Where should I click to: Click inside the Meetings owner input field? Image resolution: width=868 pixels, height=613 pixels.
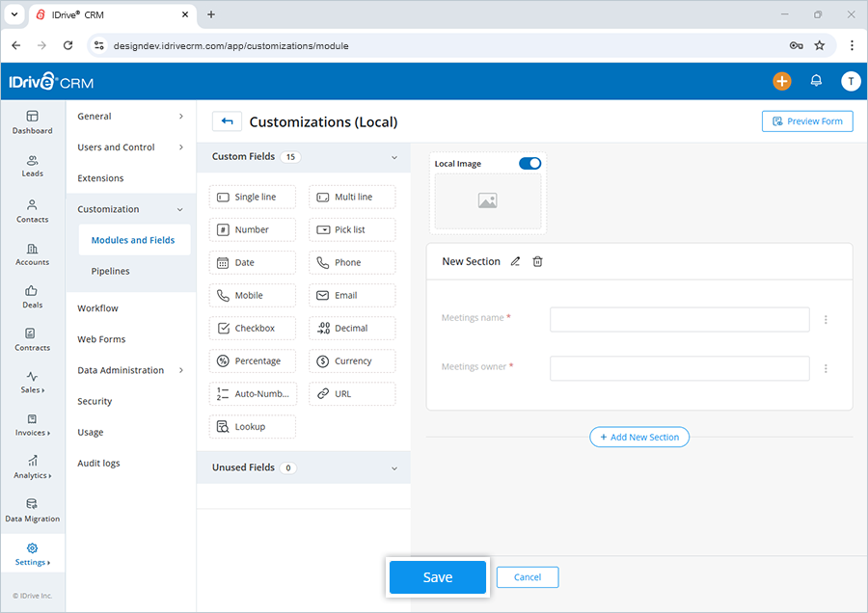(x=679, y=367)
